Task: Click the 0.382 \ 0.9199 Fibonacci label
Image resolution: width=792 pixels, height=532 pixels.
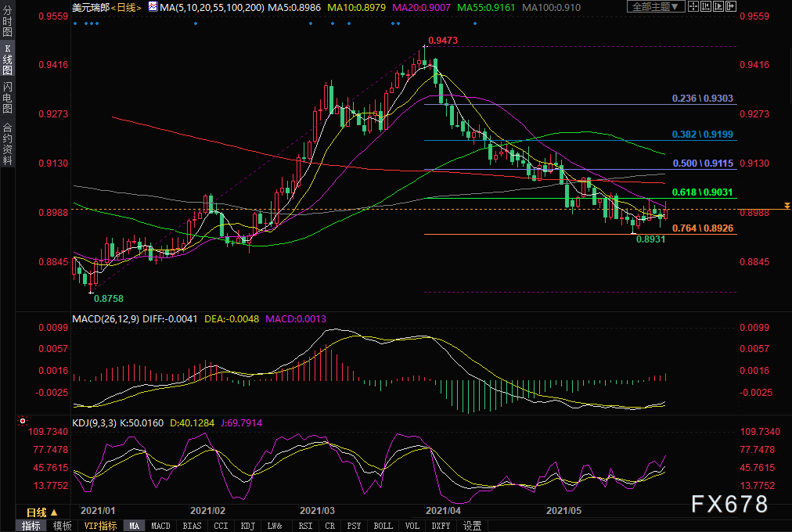Action: [702, 135]
